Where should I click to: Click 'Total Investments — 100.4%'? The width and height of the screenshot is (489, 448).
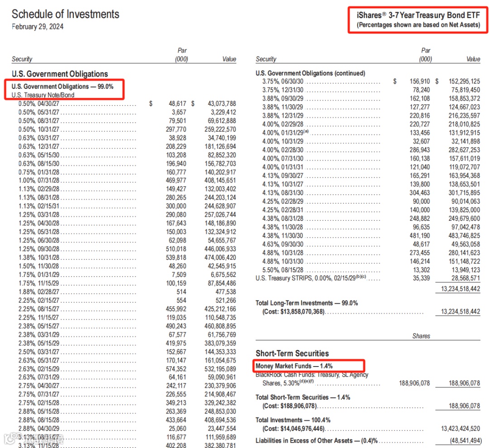(293, 420)
